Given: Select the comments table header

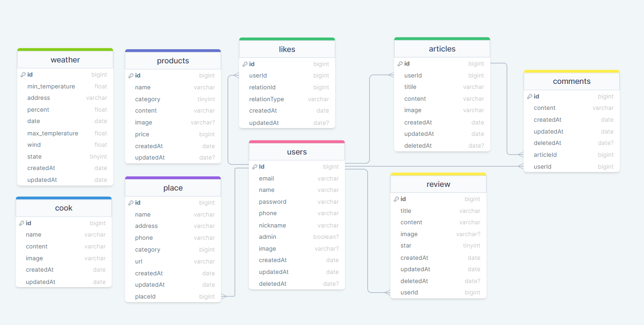Looking at the screenshot, I should (572, 81).
